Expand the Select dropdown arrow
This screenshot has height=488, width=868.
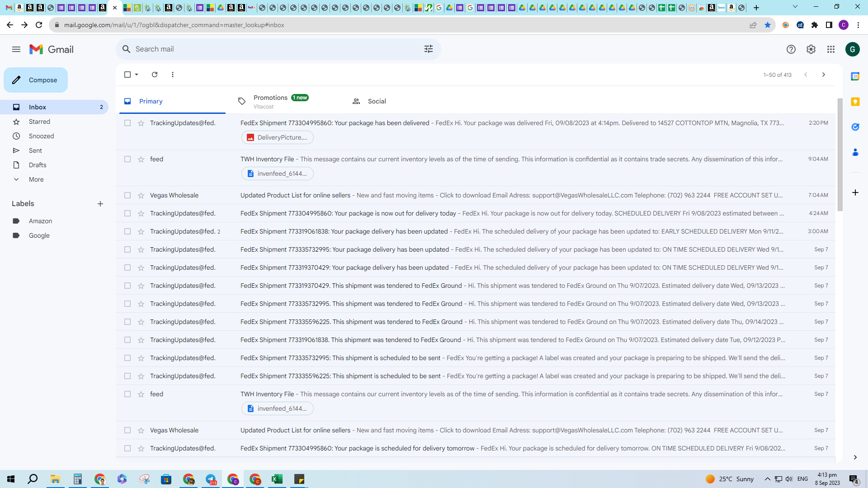[137, 75]
